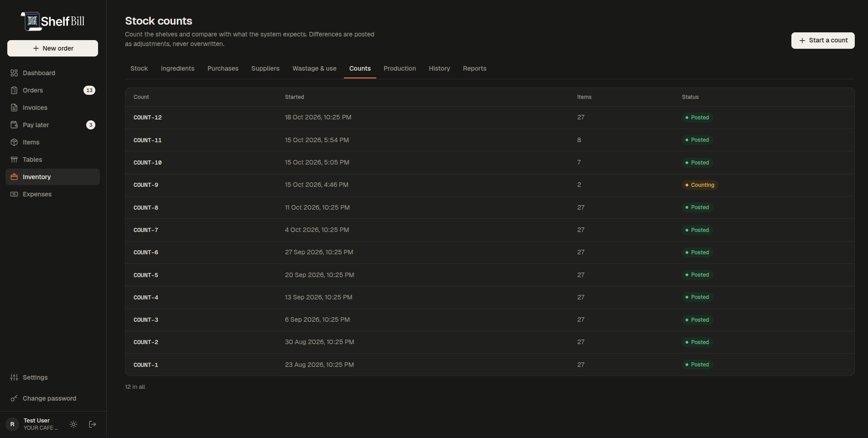Click the Change password key icon
This screenshot has width=868, height=438.
(14, 398)
